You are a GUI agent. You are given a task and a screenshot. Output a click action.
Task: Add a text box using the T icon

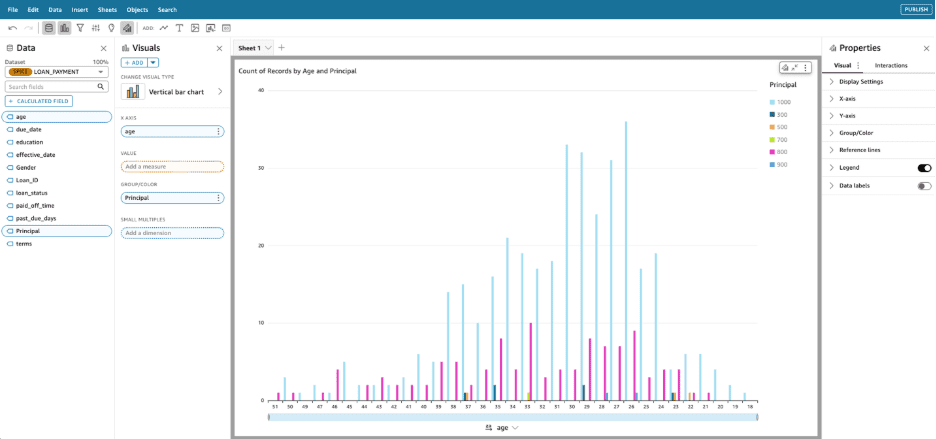(179, 28)
